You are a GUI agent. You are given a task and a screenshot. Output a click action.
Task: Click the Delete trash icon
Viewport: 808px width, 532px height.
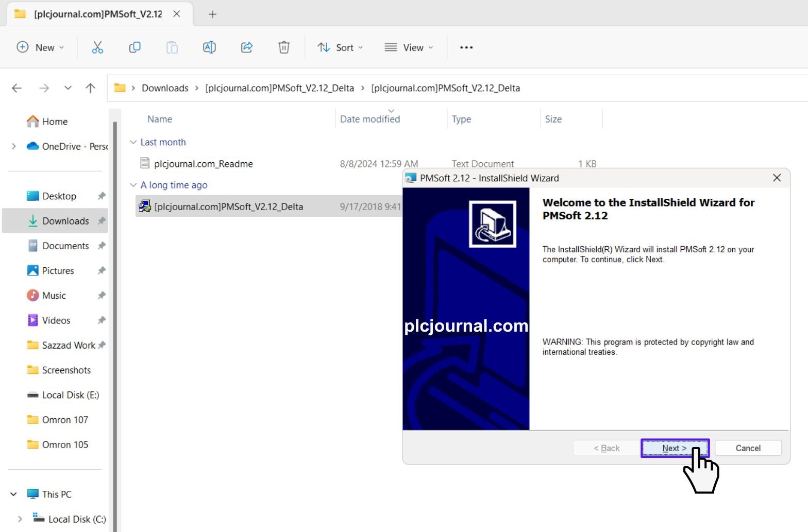pos(284,47)
